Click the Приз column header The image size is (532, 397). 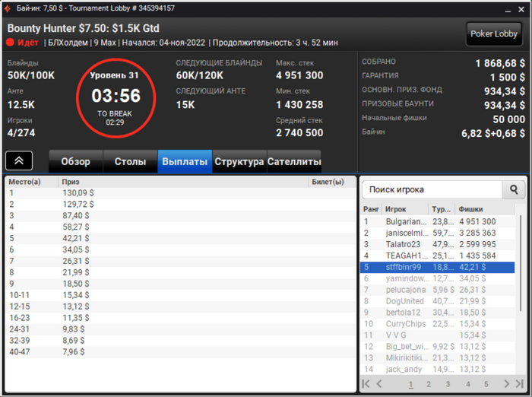pyautogui.click(x=183, y=182)
